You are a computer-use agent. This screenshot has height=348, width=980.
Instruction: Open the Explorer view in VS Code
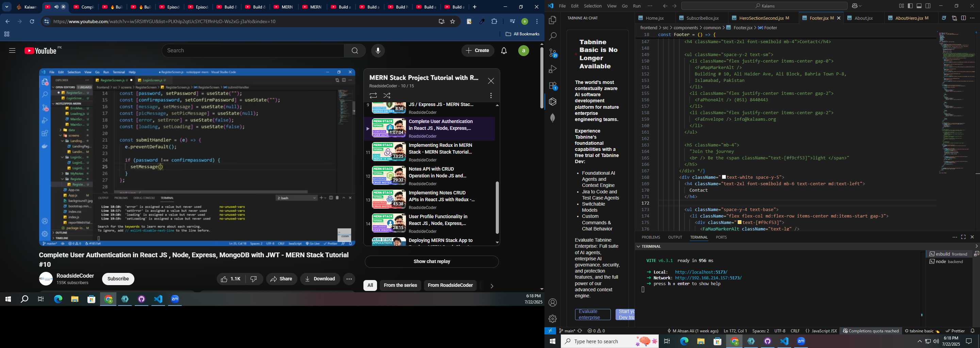[x=552, y=20]
